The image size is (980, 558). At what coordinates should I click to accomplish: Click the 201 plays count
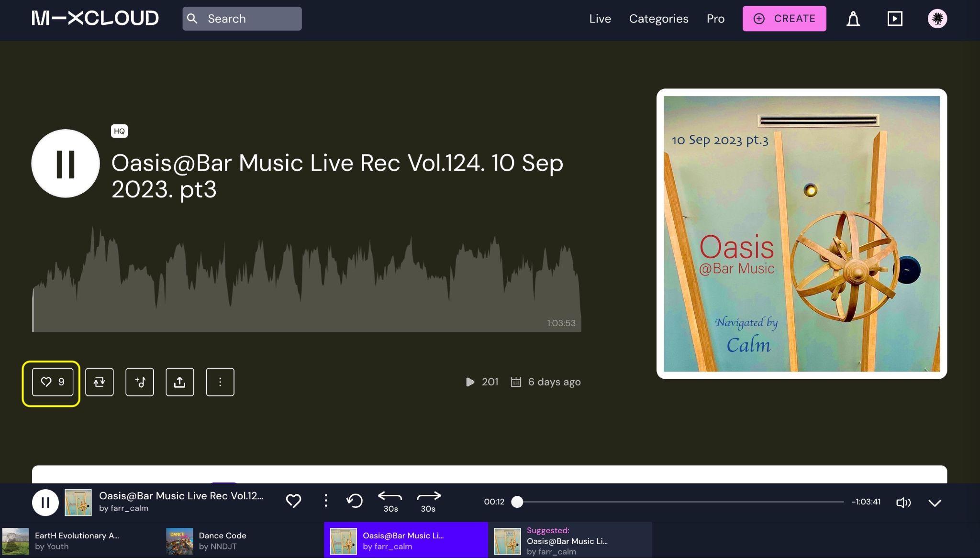coord(482,382)
